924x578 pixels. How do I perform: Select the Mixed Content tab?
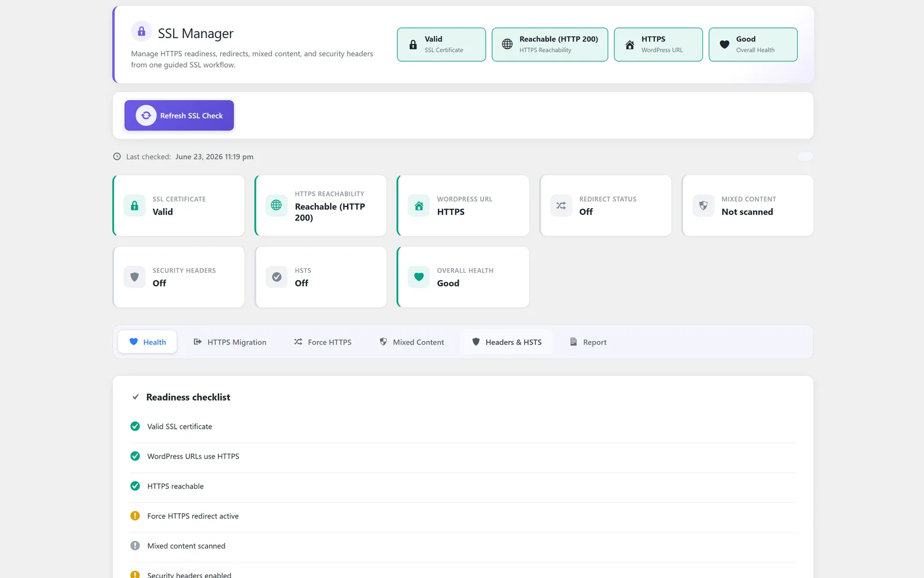(x=412, y=342)
